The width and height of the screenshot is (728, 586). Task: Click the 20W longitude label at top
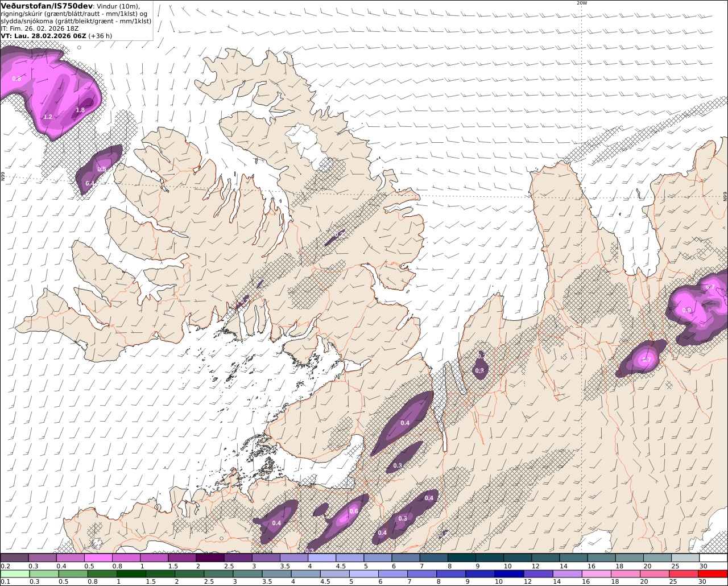pos(581,3)
